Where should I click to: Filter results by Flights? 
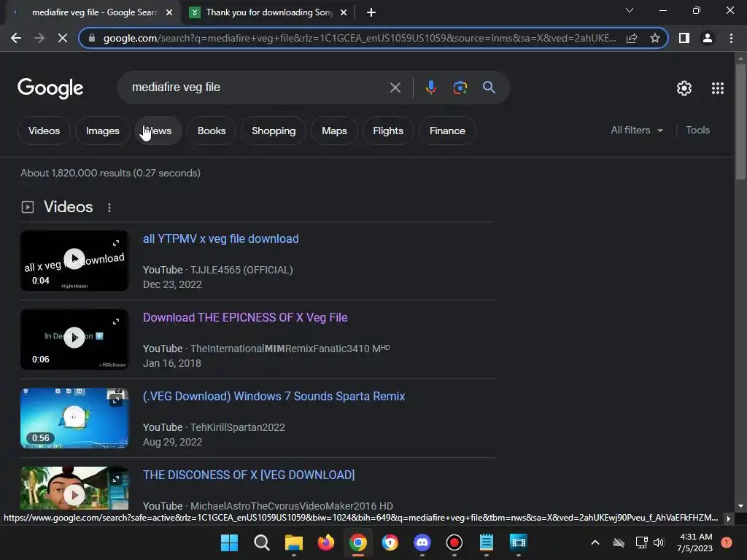[388, 131]
